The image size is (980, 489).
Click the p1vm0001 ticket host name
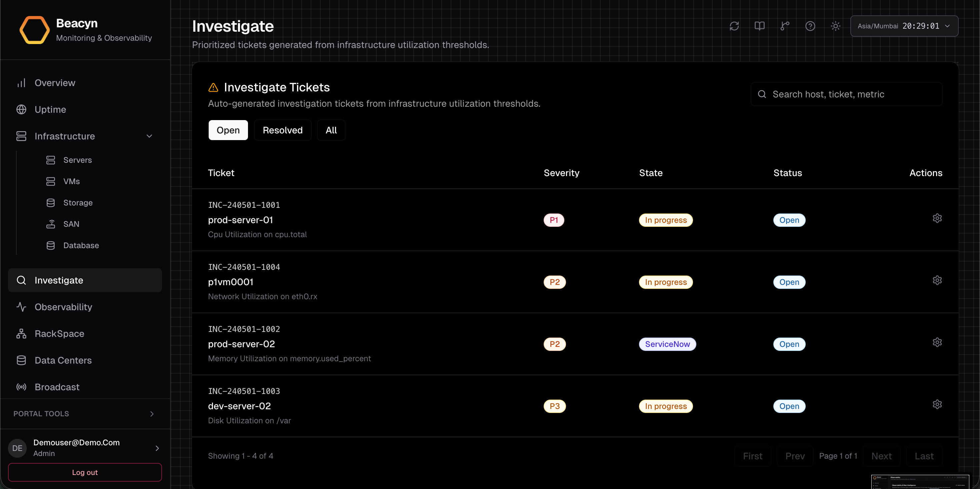click(231, 282)
